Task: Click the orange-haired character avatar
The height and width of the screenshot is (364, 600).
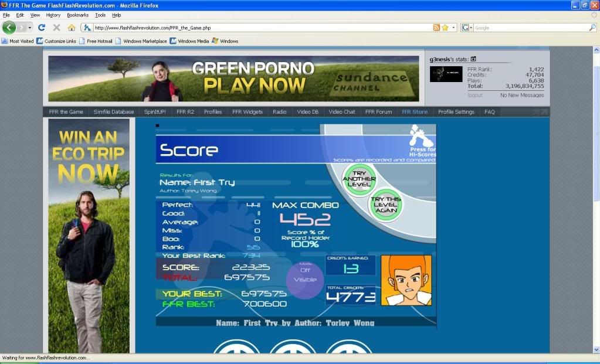Action: 406,280
